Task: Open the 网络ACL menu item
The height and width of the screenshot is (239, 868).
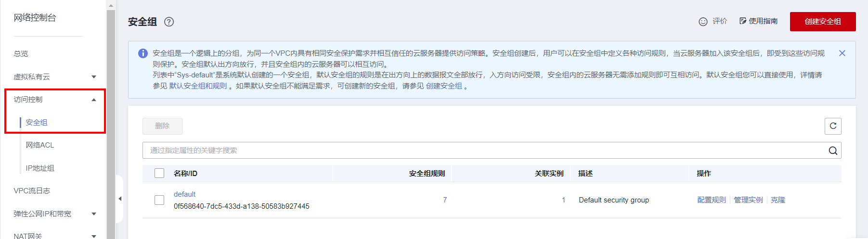Action: pos(40,145)
